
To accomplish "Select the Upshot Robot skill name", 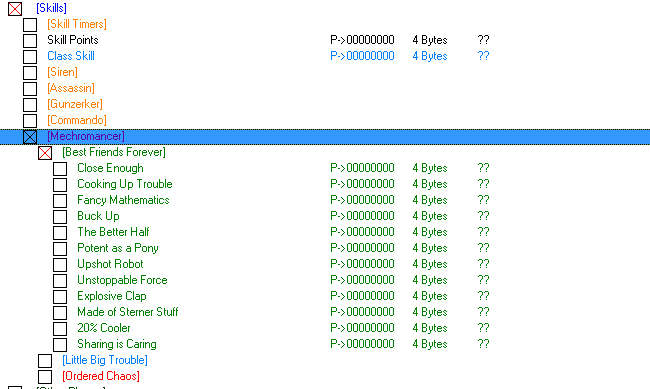I will point(110,264).
